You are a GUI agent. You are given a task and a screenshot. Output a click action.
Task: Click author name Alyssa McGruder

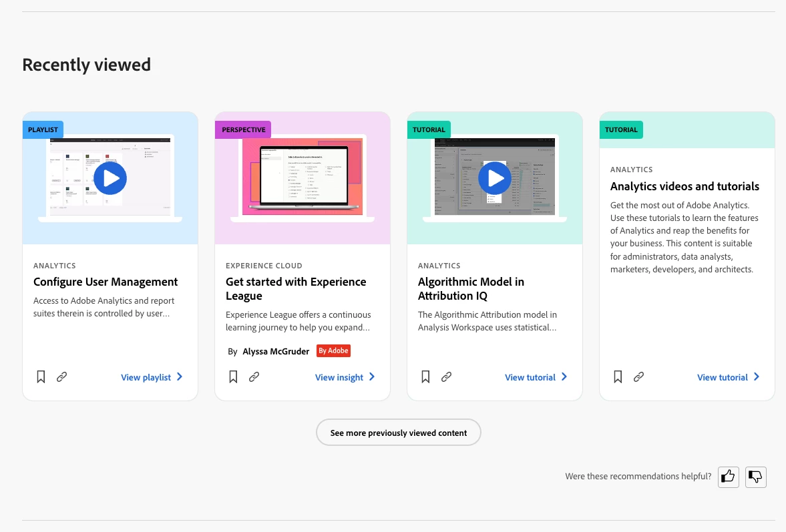tap(276, 351)
